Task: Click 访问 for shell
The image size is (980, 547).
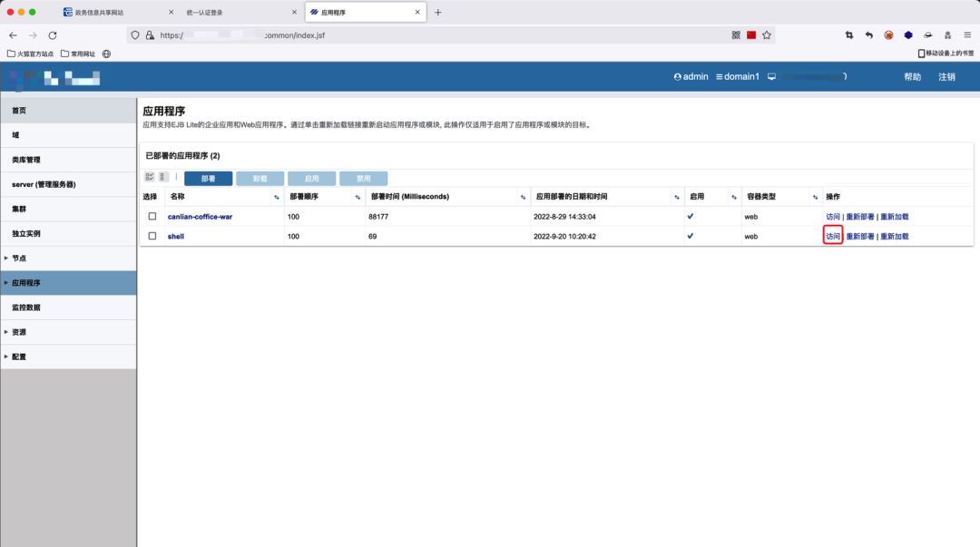Action: point(833,236)
